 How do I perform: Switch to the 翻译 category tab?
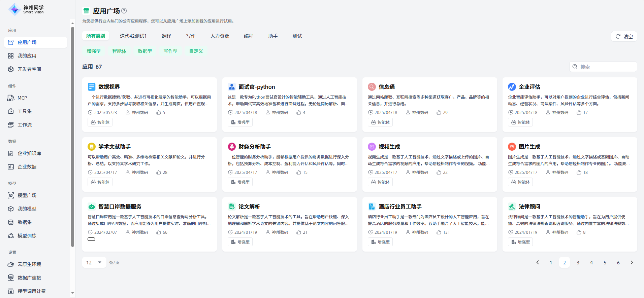pos(166,36)
